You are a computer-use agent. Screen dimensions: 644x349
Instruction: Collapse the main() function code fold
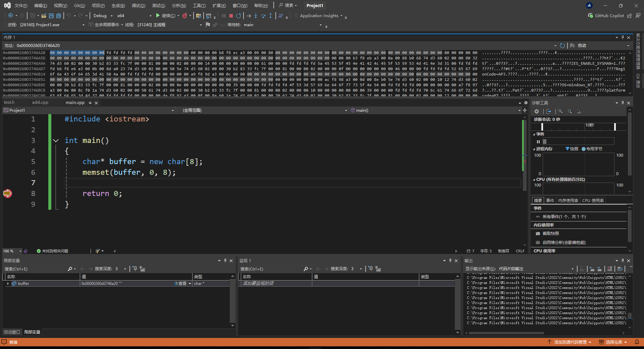pos(56,141)
